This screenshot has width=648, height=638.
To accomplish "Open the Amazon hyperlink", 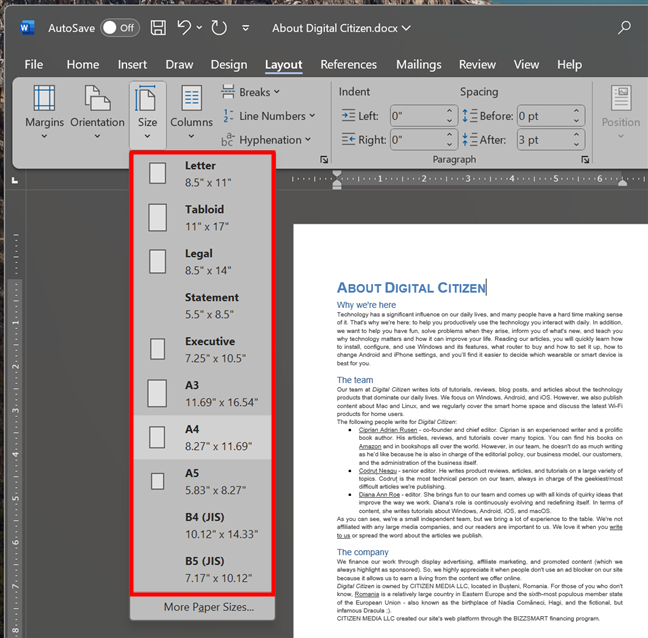I will click(370, 446).
